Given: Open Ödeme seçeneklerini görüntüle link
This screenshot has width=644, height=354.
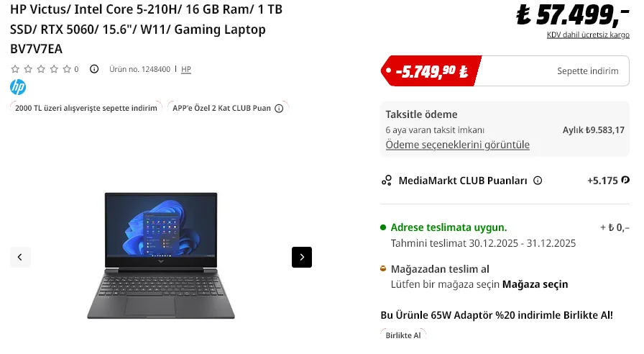Looking at the screenshot, I should tap(458, 145).
